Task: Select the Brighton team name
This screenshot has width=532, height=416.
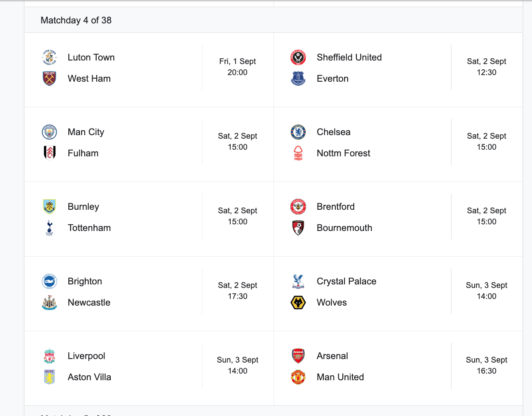Action: (85, 281)
